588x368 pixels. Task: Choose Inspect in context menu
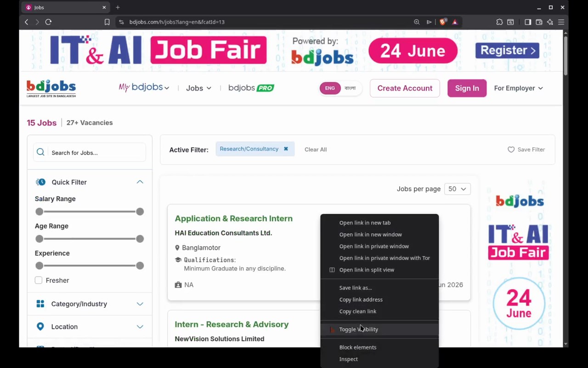coord(379,359)
